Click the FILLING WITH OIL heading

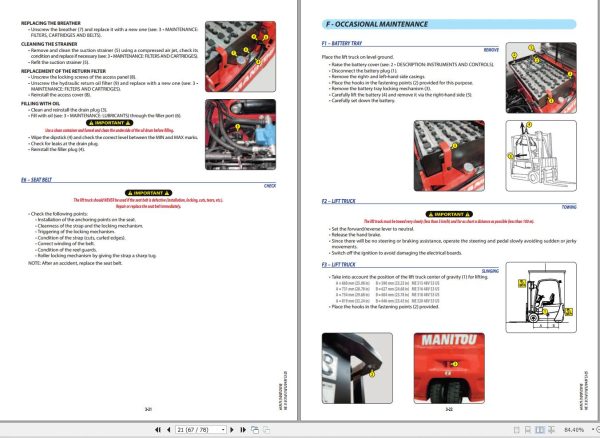pyautogui.click(x=40, y=103)
